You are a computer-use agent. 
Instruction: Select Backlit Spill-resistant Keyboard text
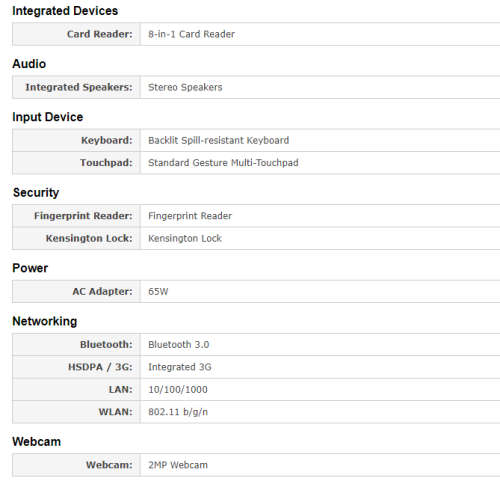[x=218, y=140]
